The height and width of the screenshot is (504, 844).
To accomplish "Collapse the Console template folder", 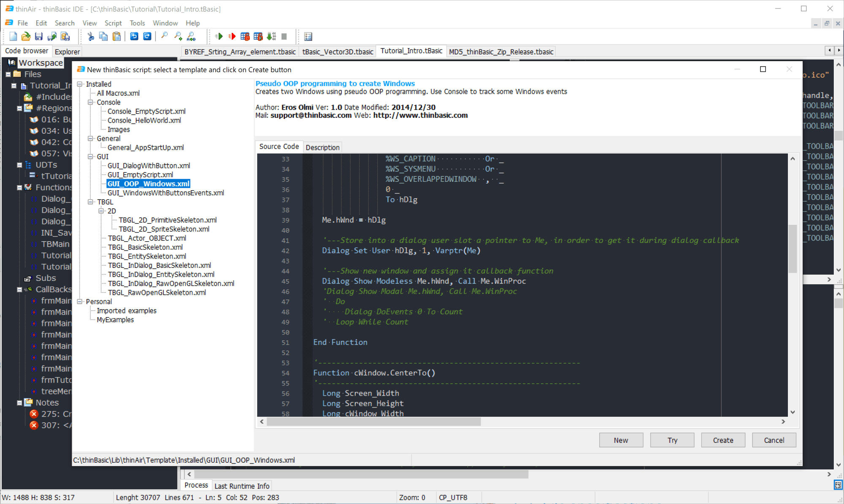I will [90, 102].
